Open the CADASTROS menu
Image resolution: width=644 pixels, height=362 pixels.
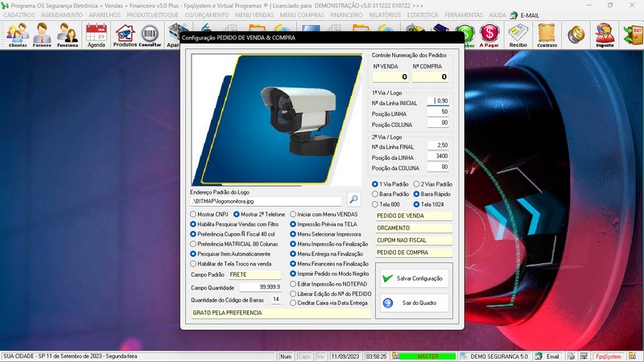pos(19,14)
